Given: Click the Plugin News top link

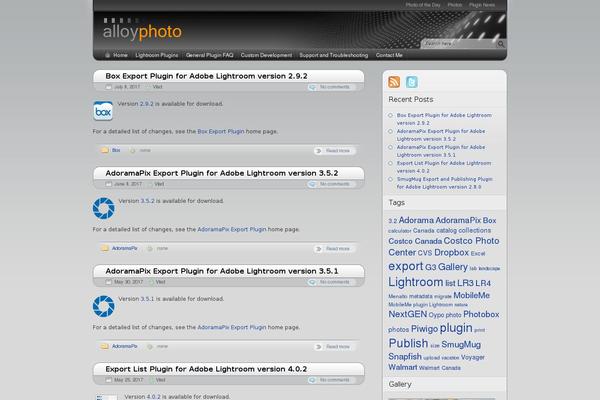Looking at the screenshot, I should click(x=482, y=5).
